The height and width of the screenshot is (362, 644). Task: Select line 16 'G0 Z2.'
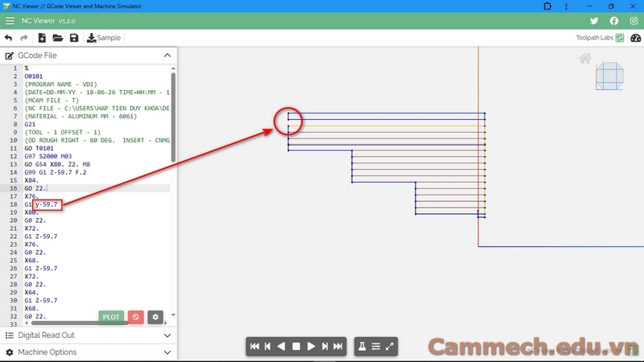(35, 188)
